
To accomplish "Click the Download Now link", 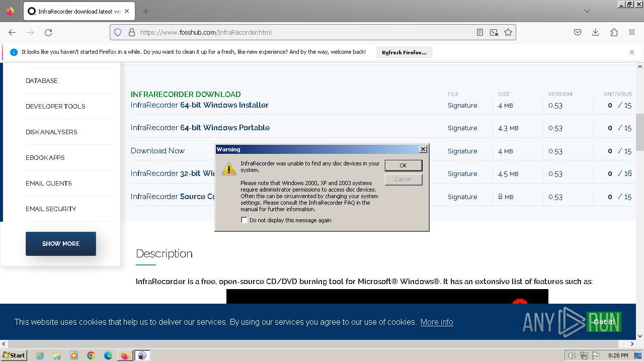I will (157, 151).
